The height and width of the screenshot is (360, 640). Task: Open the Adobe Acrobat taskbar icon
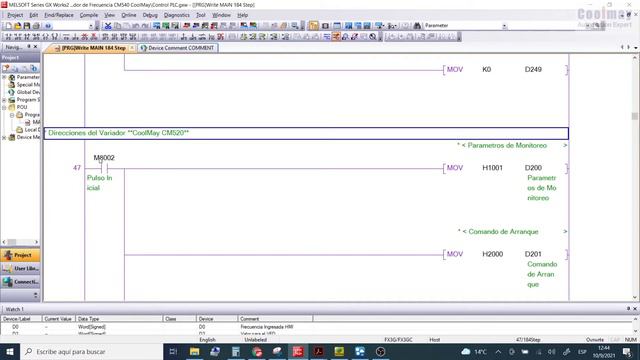[x=318, y=351]
